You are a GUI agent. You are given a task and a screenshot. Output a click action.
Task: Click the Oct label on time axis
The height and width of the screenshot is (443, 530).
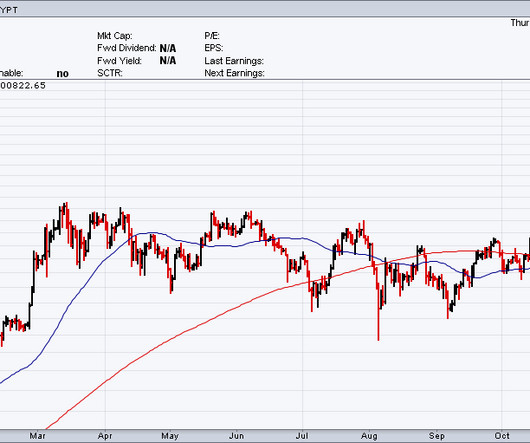tap(502, 436)
